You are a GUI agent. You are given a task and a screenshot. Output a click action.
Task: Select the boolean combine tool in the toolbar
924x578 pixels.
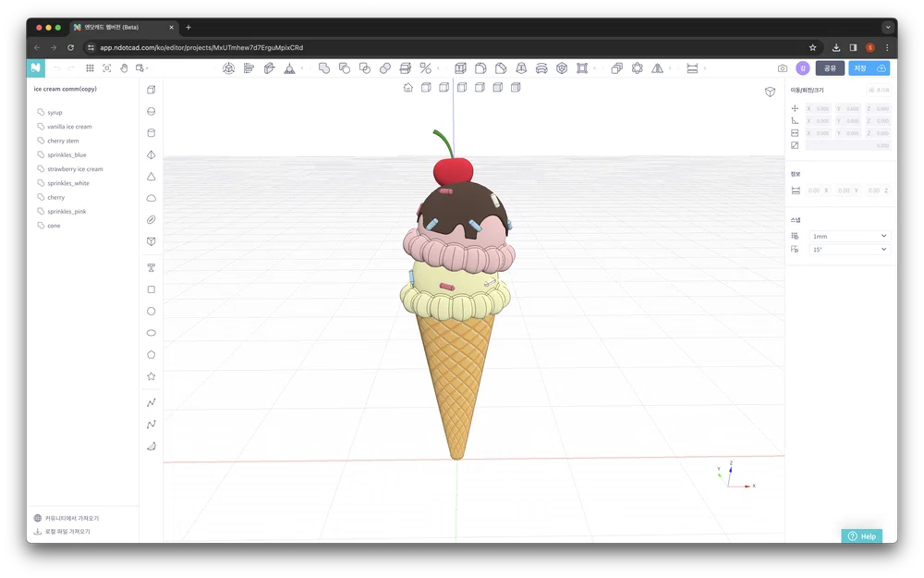click(x=323, y=68)
